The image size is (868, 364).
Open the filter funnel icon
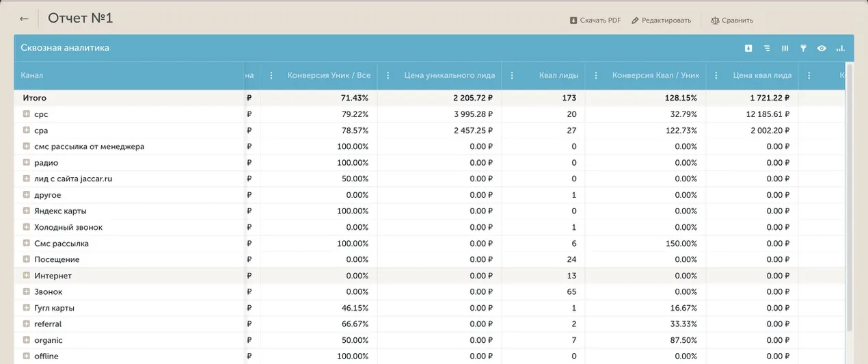(804, 49)
